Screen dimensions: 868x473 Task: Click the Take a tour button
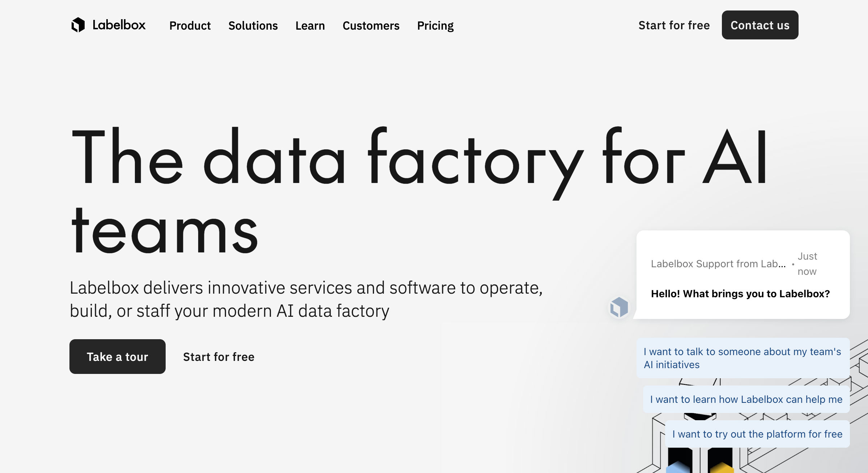click(118, 357)
